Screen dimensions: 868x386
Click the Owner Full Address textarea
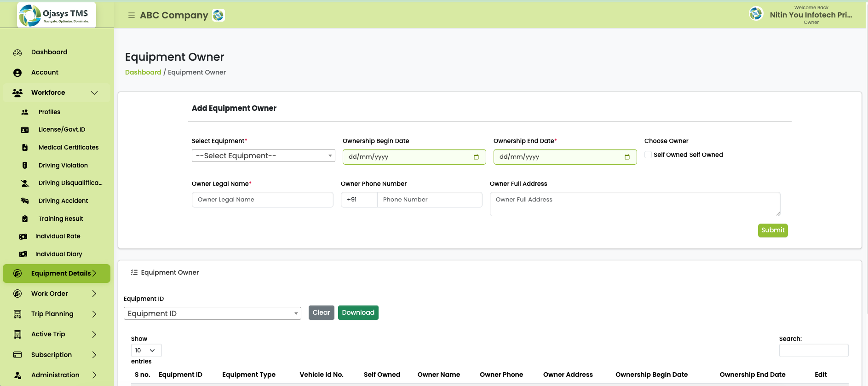[635, 204]
